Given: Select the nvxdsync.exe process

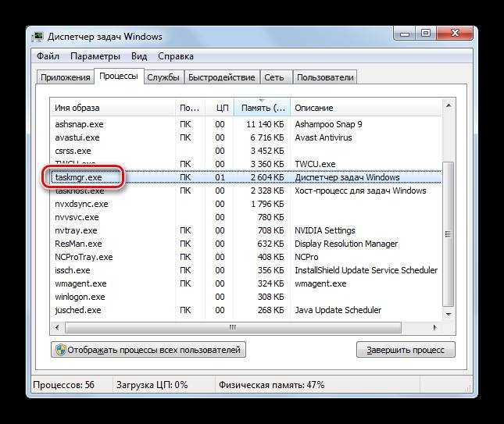Looking at the screenshot, I should 81,204.
